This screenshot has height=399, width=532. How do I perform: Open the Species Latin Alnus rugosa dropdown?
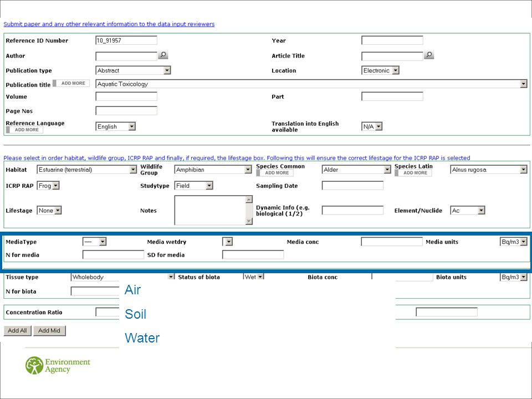click(x=489, y=170)
